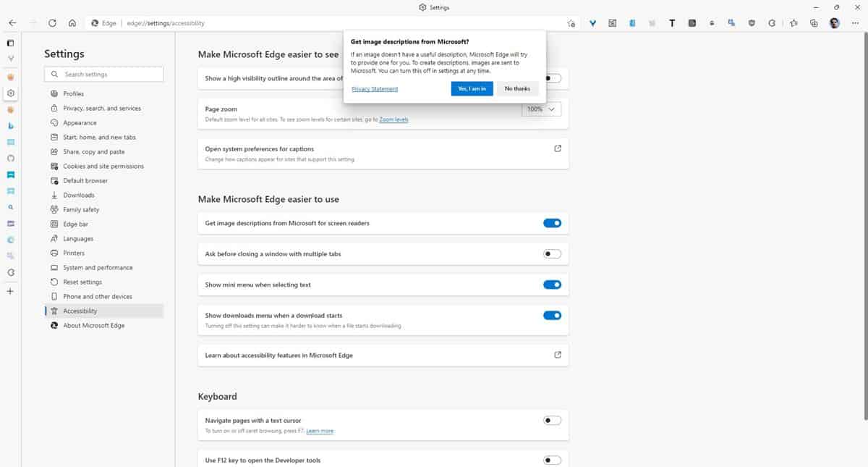Customize sidebar using the plus icon

(10, 290)
